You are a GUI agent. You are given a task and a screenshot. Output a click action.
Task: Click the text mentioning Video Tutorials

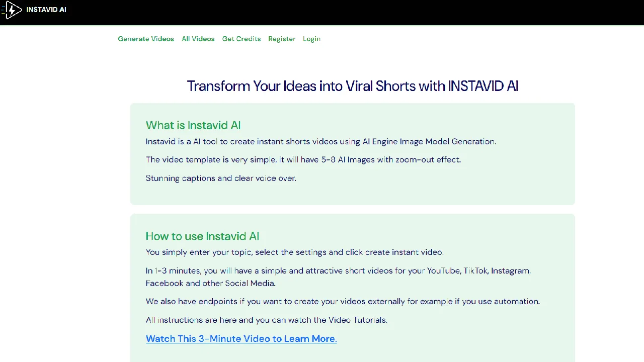point(267,320)
